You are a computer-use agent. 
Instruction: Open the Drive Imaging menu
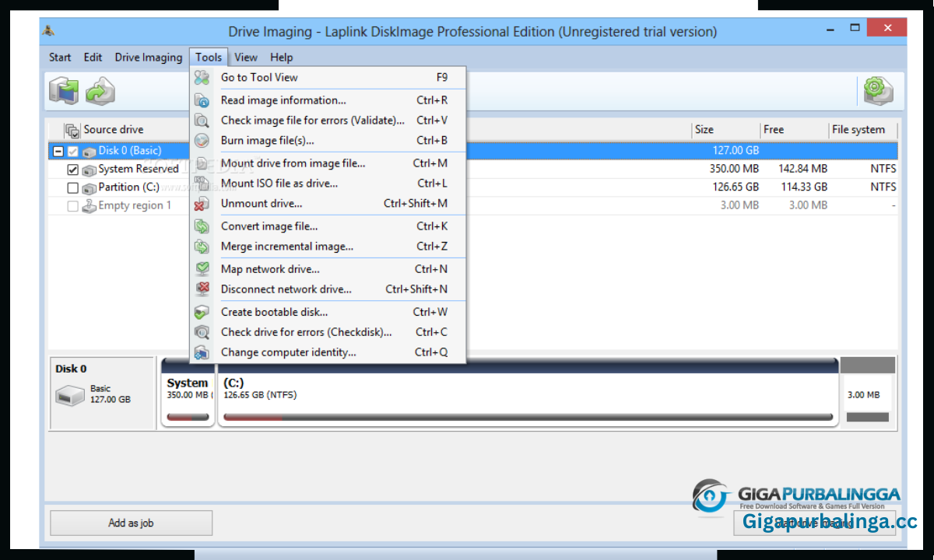[x=148, y=57]
